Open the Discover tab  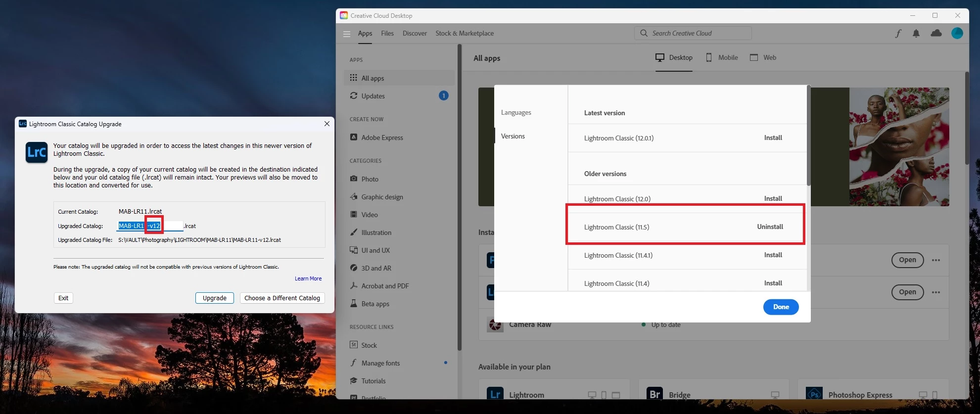click(x=415, y=33)
